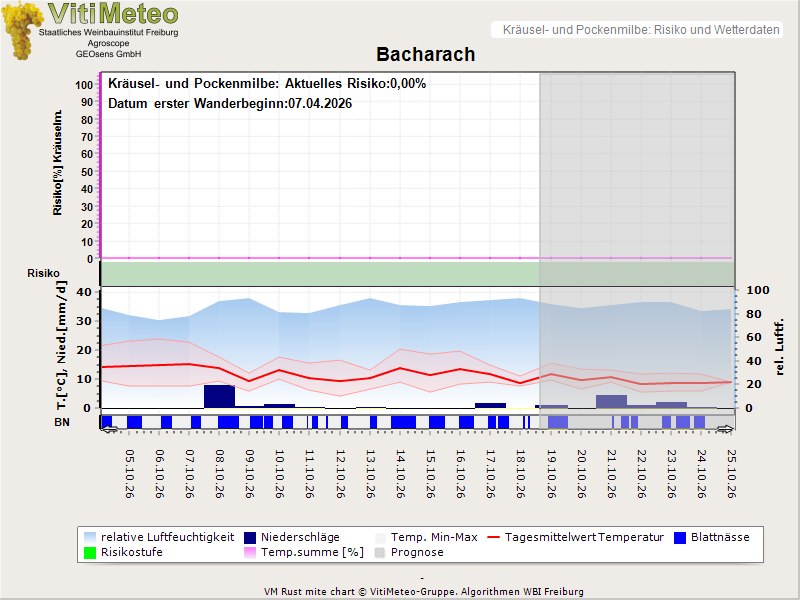Click the green Risiko level band
Viewport: 800px width, 600px height.
click(x=417, y=273)
